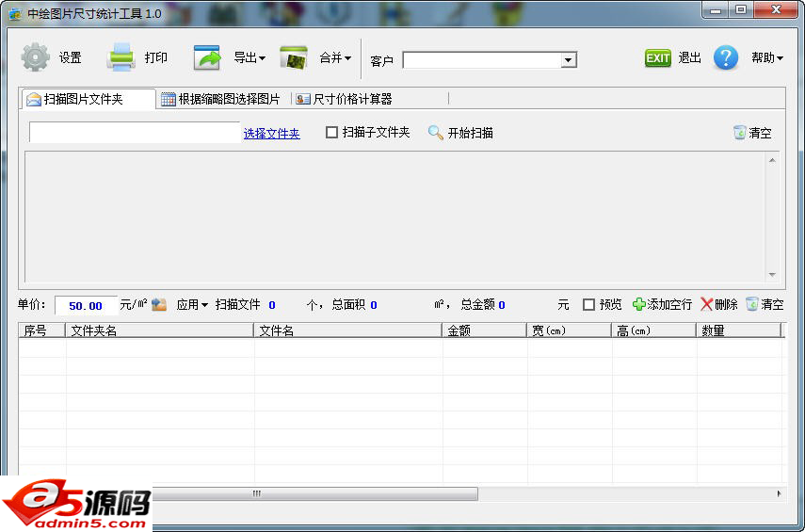The height and width of the screenshot is (532, 805).
Task: Click the 文件夹名 column header
Action: coord(160,330)
